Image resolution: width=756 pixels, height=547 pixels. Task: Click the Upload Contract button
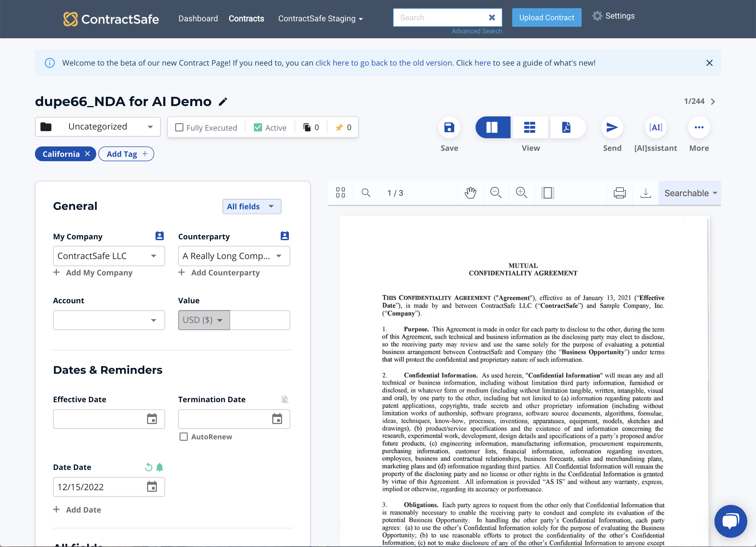pos(547,18)
